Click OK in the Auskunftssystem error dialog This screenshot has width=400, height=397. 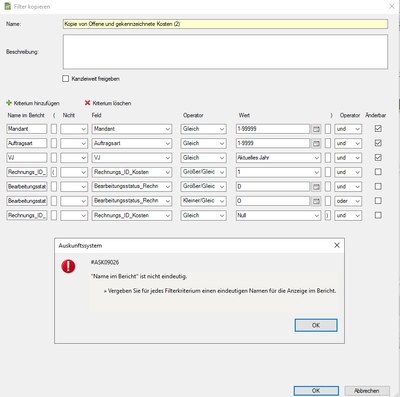pyautogui.click(x=316, y=325)
